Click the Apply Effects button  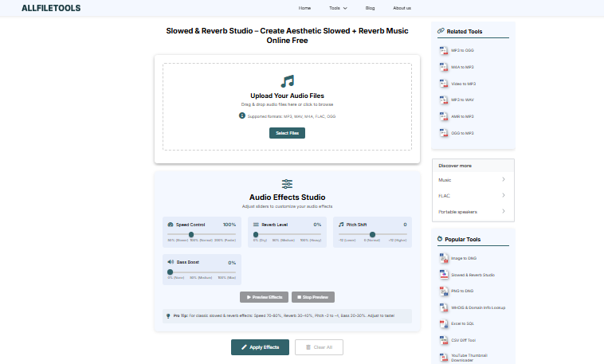point(260,347)
